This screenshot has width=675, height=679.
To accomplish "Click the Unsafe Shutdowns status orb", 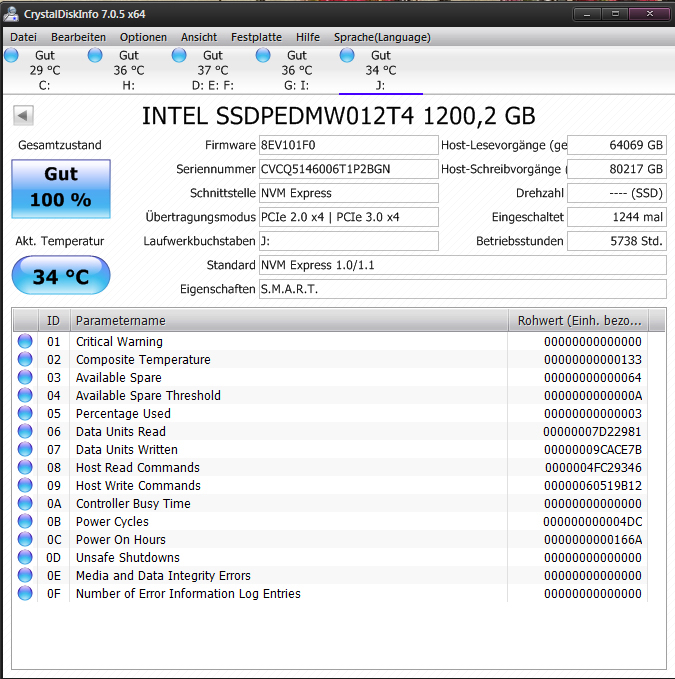I will pos(25,558).
